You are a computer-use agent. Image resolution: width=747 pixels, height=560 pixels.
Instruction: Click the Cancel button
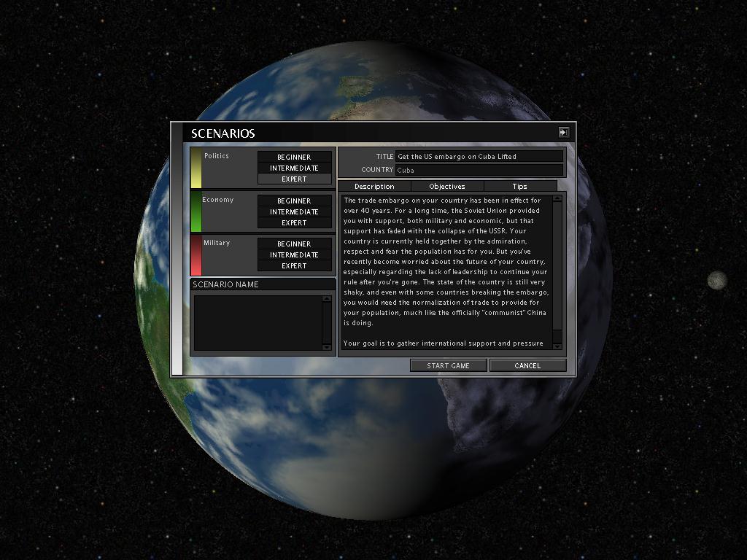tap(528, 366)
